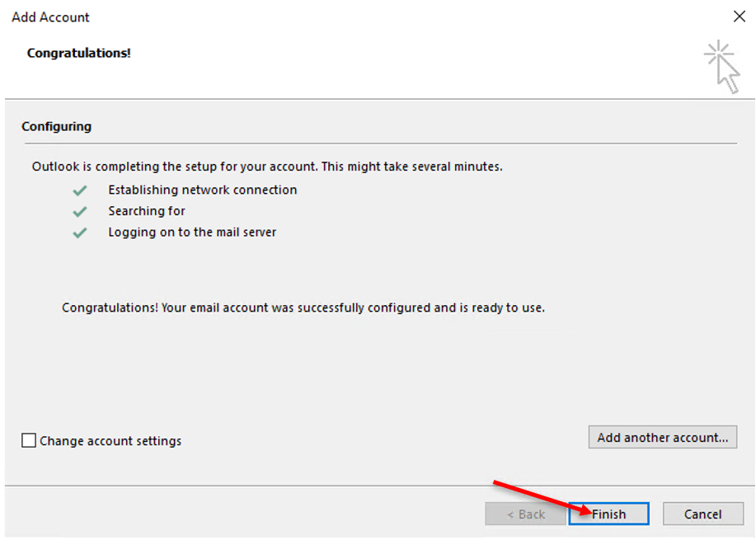Viewport: 756px width, 540px height.
Task: Click the Logging on to the mail server text
Action: 192,232
